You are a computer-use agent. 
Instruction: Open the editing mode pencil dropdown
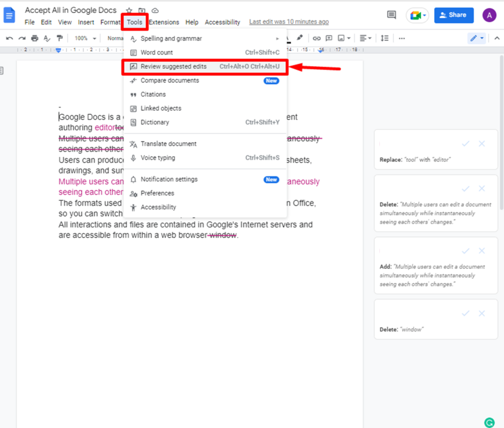pos(476,38)
